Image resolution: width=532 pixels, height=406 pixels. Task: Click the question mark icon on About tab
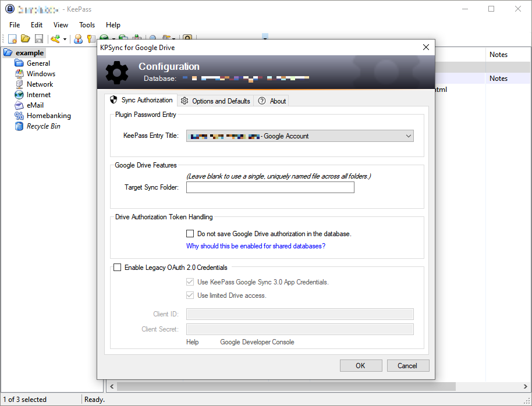pos(261,101)
